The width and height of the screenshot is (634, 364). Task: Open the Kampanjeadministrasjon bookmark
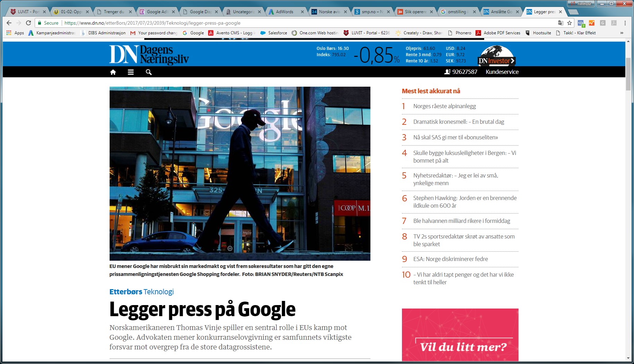coord(52,33)
